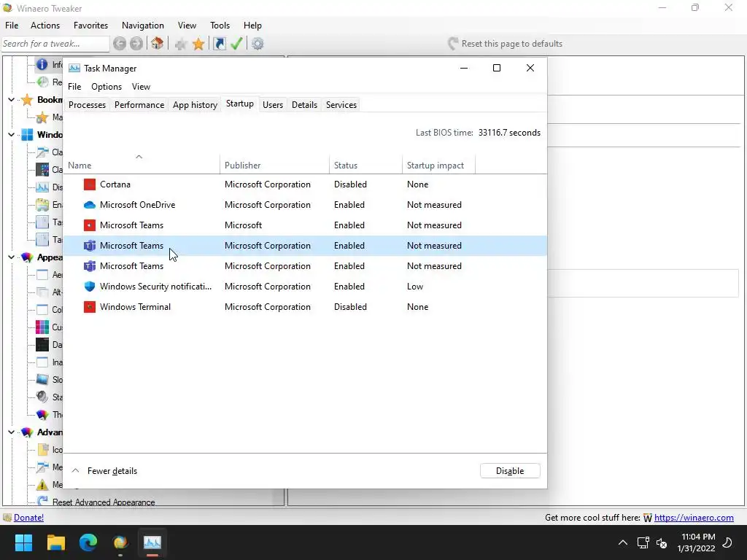Open Winaero Tweaker Favorites menu
The width and height of the screenshot is (747, 560).
[90, 26]
